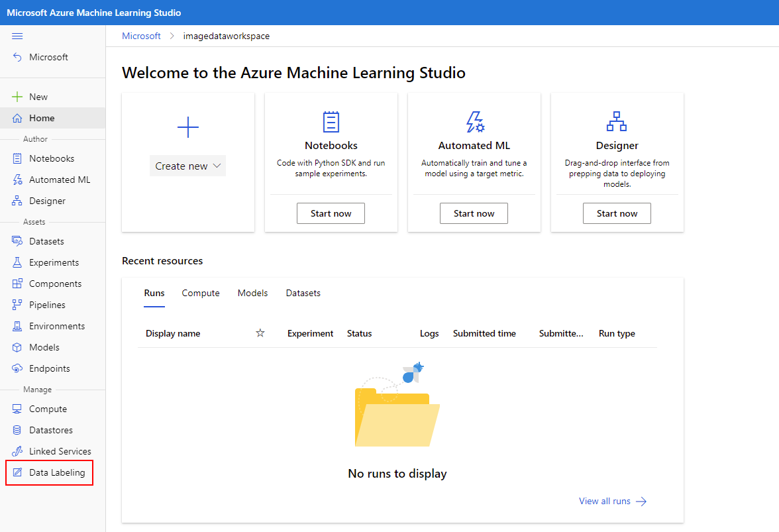Click the Designer card title
Screen dimensions: 779x532
click(617, 145)
